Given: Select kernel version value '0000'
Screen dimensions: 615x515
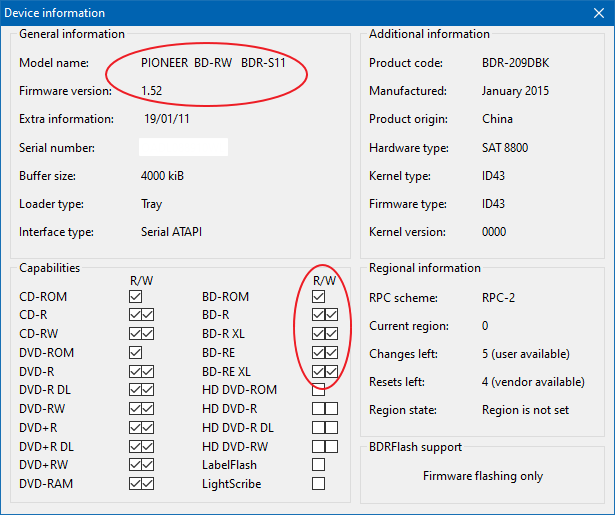Looking at the screenshot, I should pyautogui.click(x=494, y=232).
